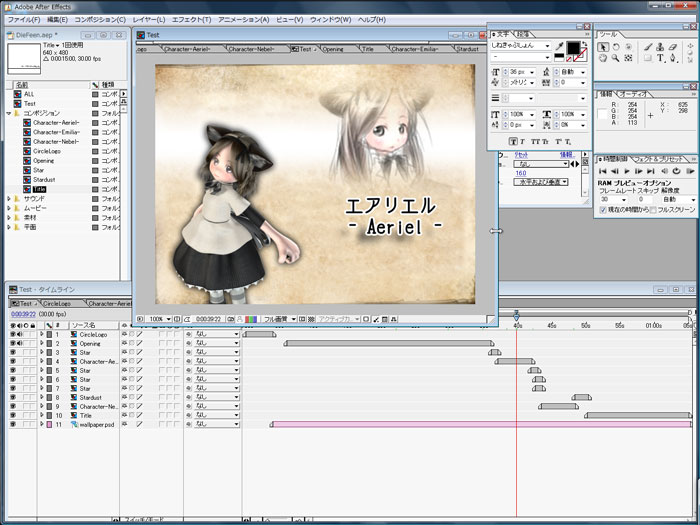Play the composition in Time Controls
700x525 pixels.
tap(627, 171)
